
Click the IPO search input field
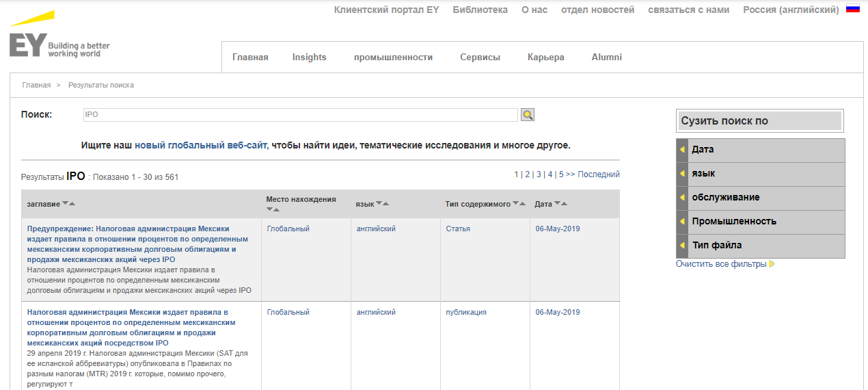(x=299, y=115)
